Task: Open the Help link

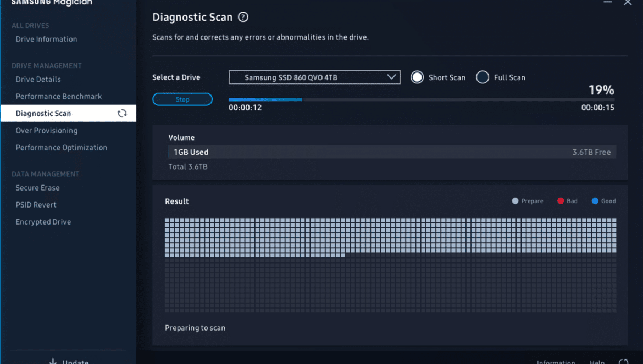Action: pos(597,362)
